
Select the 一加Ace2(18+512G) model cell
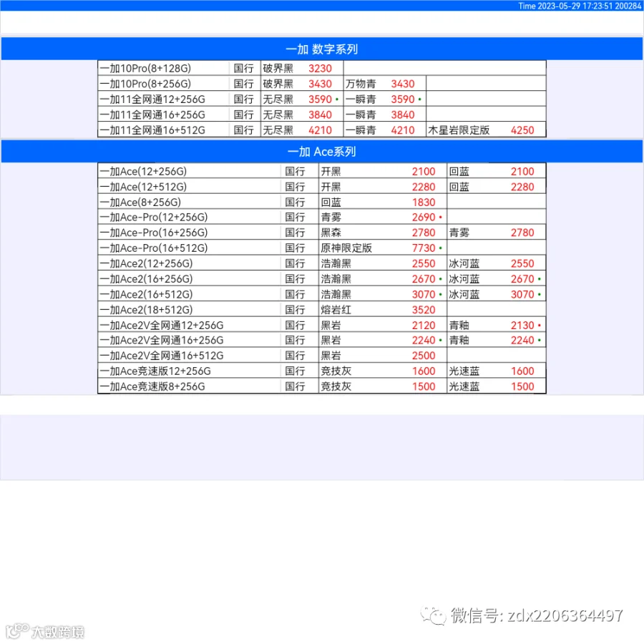[x=190, y=310]
